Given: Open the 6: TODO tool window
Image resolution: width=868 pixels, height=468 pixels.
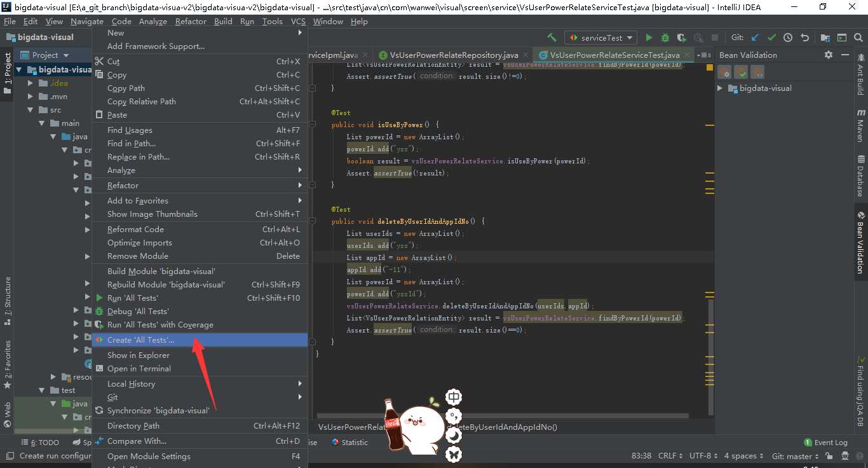Looking at the screenshot, I should 40,443.
